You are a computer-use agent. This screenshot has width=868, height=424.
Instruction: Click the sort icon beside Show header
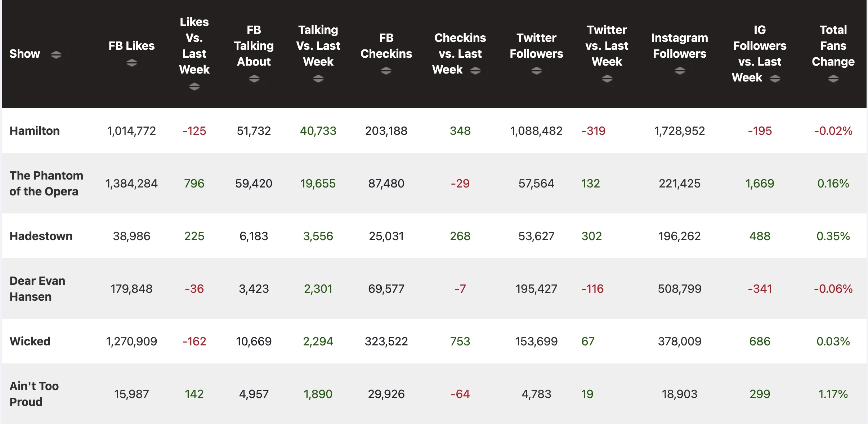point(56,55)
